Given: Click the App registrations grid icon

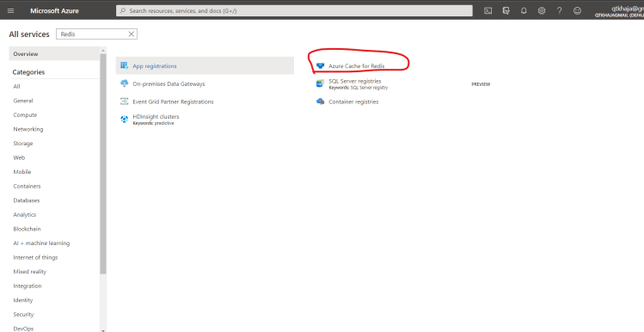Looking at the screenshot, I should [124, 65].
